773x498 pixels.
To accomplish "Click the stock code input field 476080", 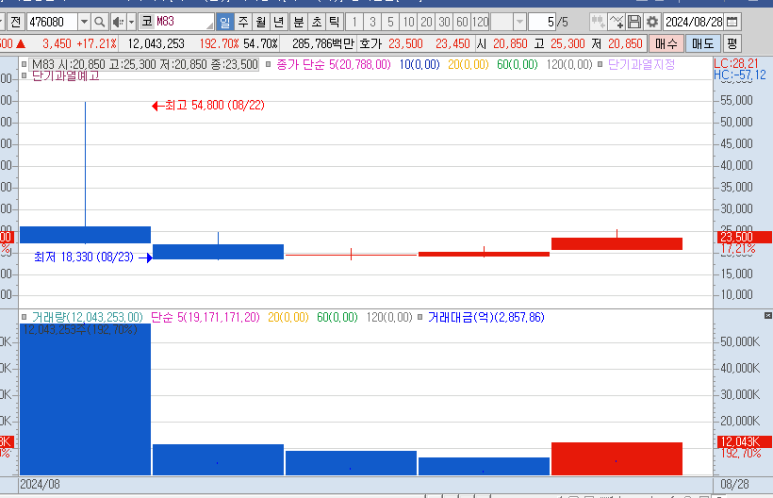I will coord(50,21).
